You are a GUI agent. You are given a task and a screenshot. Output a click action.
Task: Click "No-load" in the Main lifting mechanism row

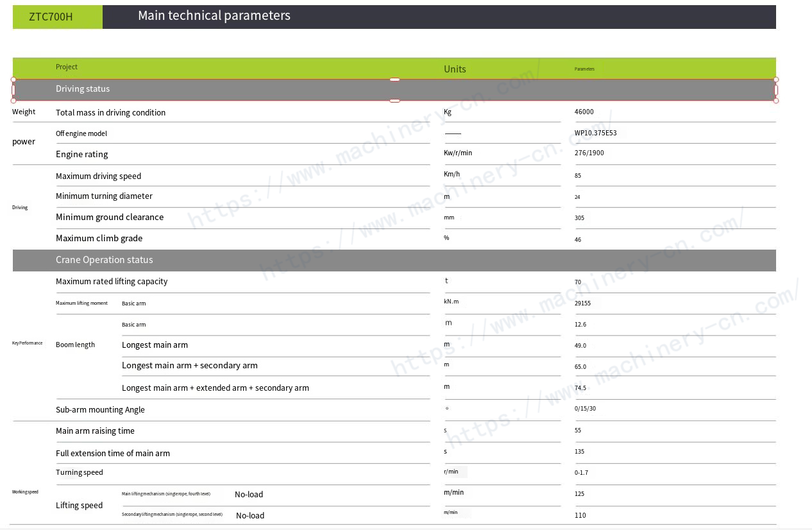click(x=249, y=494)
